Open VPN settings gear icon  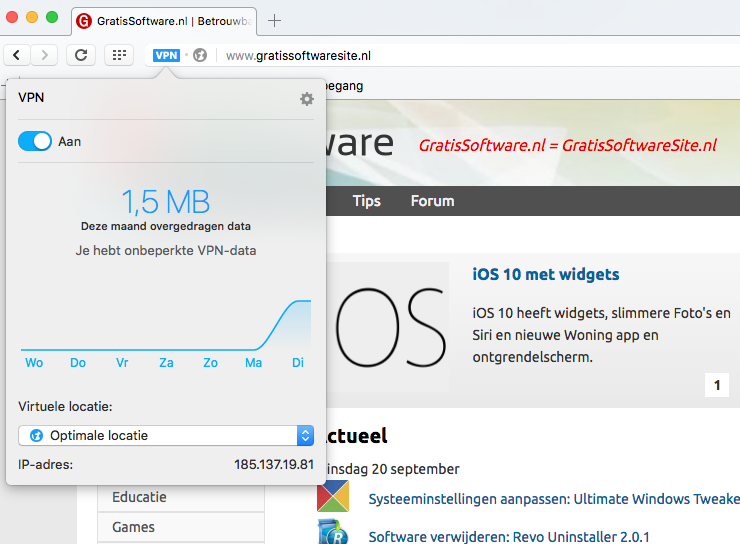pos(307,98)
